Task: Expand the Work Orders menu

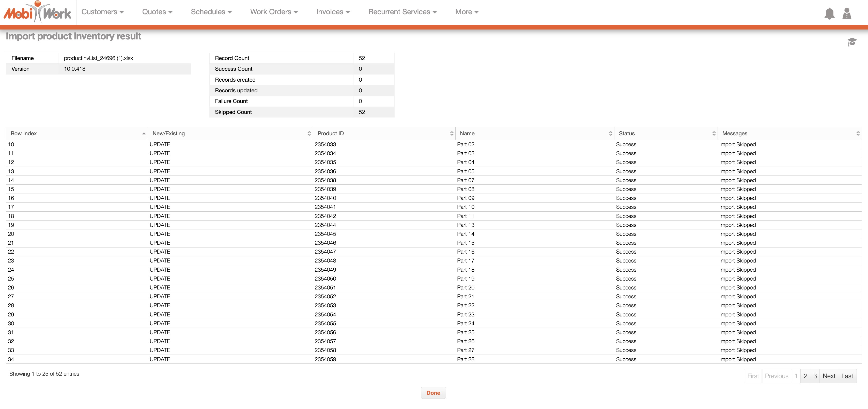Action: [x=274, y=12]
